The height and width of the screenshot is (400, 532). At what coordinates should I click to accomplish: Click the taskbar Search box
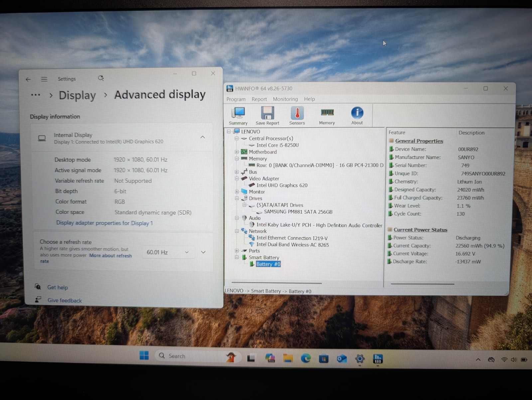[x=190, y=356]
